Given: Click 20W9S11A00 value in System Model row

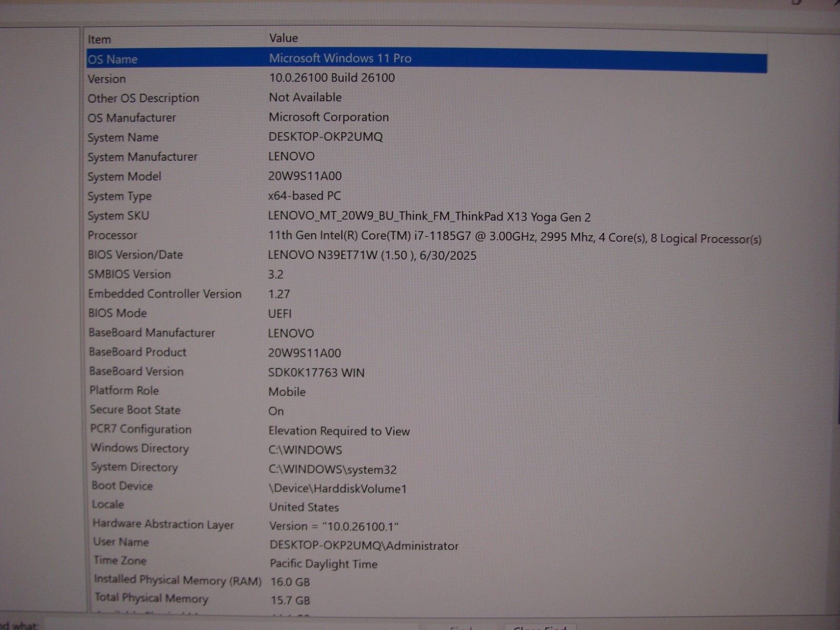Looking at the screenshot, I should click(x=305, y=176).
